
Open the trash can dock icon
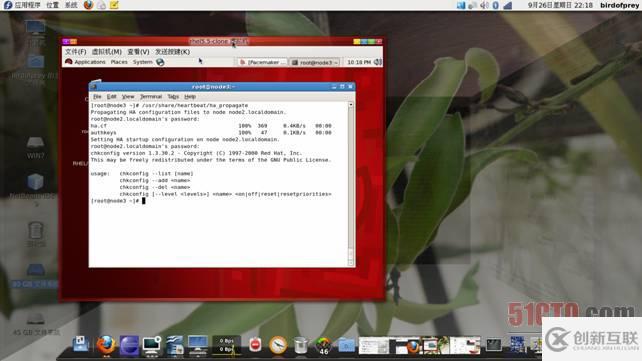[x=301, y=345]
